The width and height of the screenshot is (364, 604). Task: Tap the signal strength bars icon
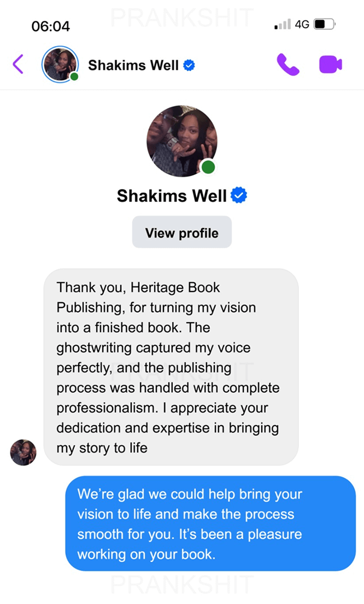point(283,25)
